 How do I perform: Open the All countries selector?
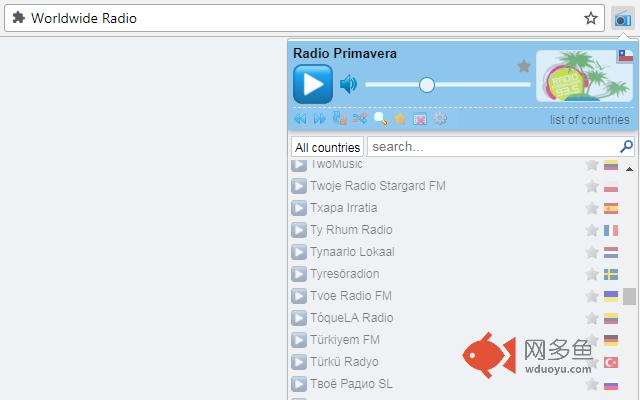coord(327,147)
